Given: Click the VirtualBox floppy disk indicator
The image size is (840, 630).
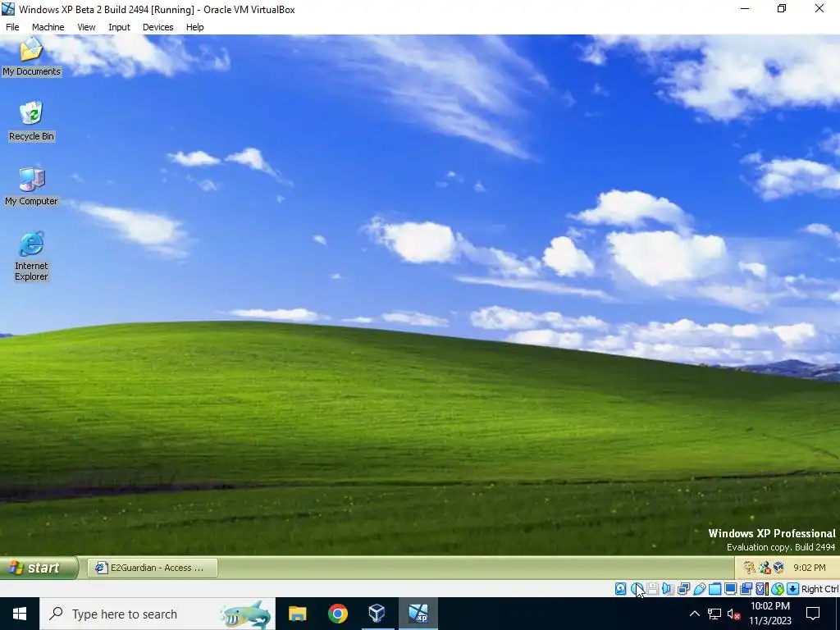Looking at the screenshot, I should (x=652, y=589).
